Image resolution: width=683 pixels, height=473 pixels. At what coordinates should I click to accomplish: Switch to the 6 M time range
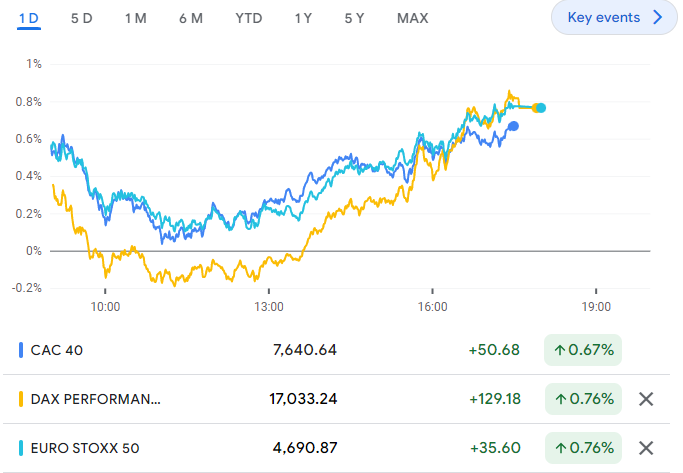tap(191, 18)
